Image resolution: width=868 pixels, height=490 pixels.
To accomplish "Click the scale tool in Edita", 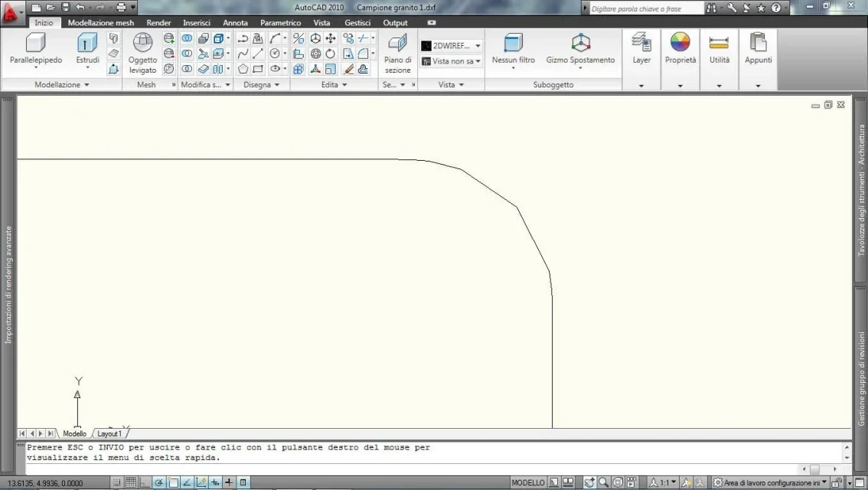I will (331, 69).
